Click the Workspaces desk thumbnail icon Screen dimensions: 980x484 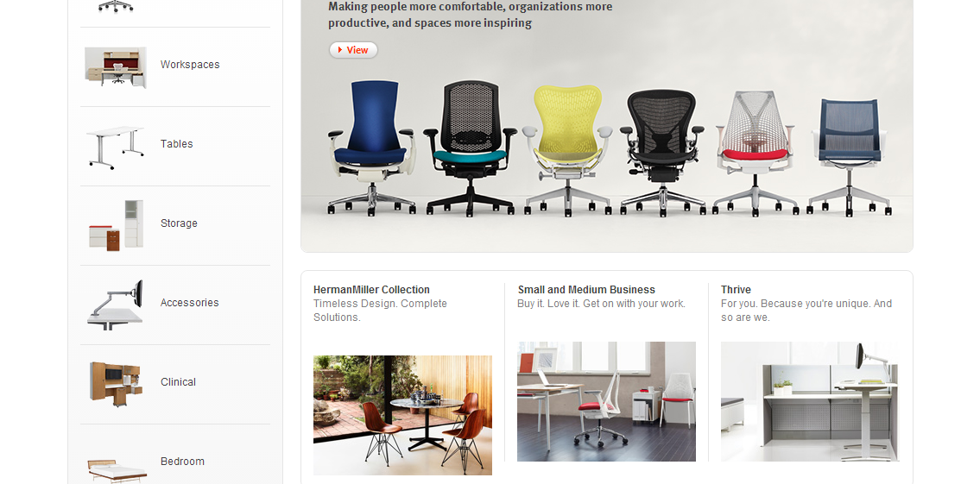[116, 66]
